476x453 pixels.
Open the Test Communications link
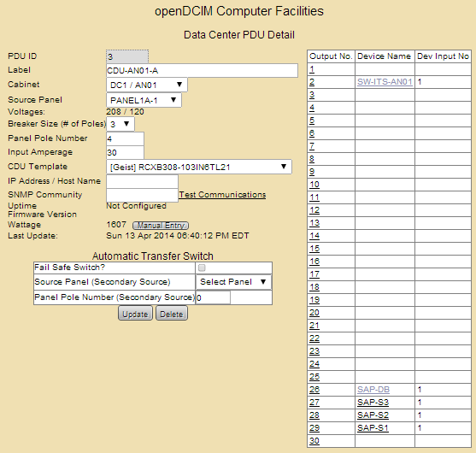[222, 195]
